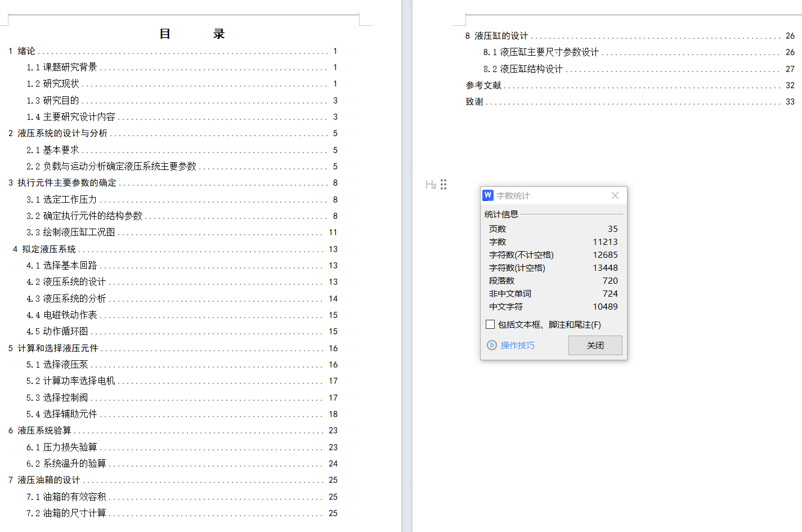
Task: Enable 包括文本框、脚注和尾注 checkbox
Action: 490,324
